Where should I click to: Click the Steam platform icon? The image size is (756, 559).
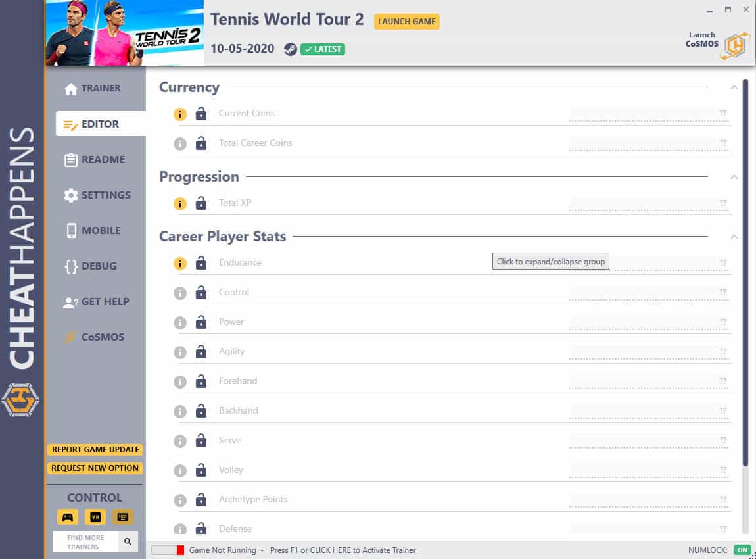(x=290, y=49)
